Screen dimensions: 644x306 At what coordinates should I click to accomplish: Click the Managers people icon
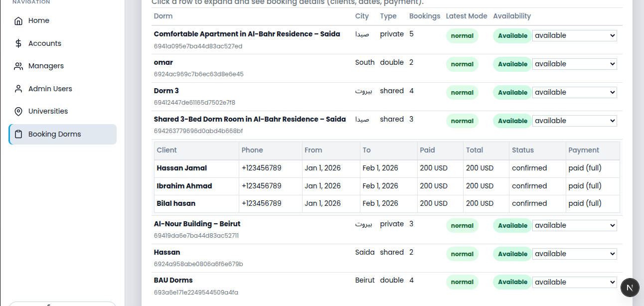click(18, 66)
